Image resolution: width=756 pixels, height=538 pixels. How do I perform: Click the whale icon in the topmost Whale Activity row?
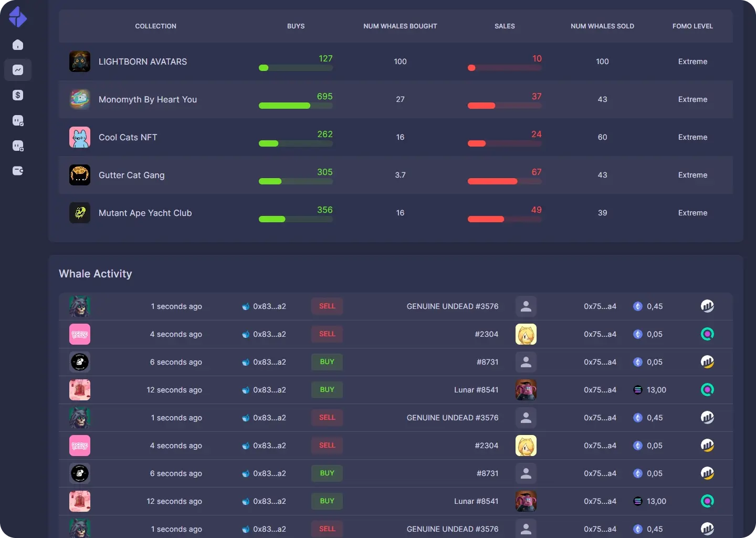pyautogui.click(x=246, y=306)
